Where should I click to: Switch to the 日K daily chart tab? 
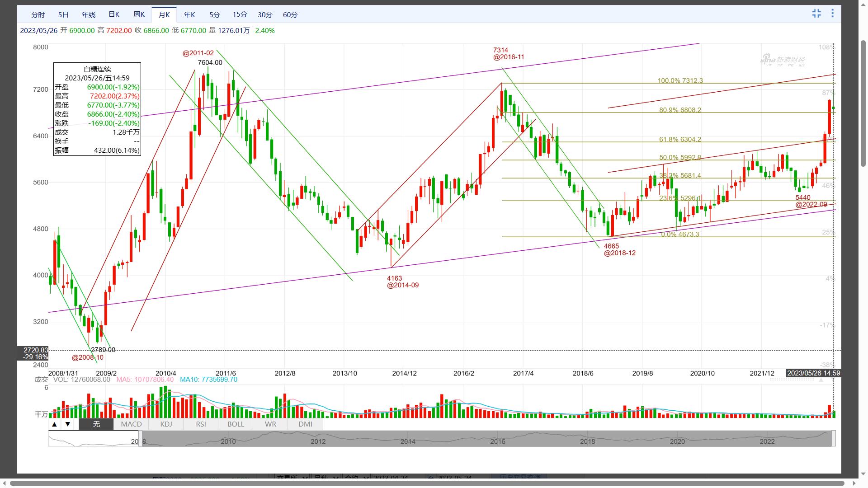114,14
